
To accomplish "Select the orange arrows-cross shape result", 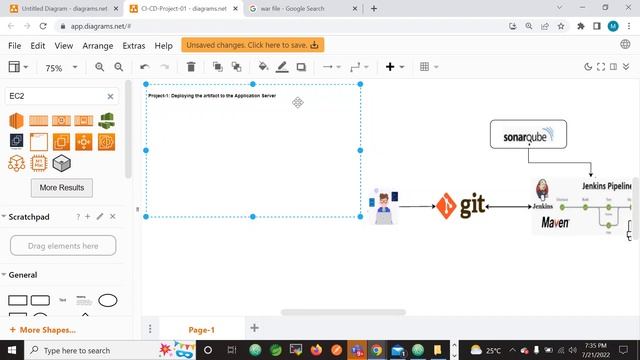I will pyautogui.click(x=84, y=142).
